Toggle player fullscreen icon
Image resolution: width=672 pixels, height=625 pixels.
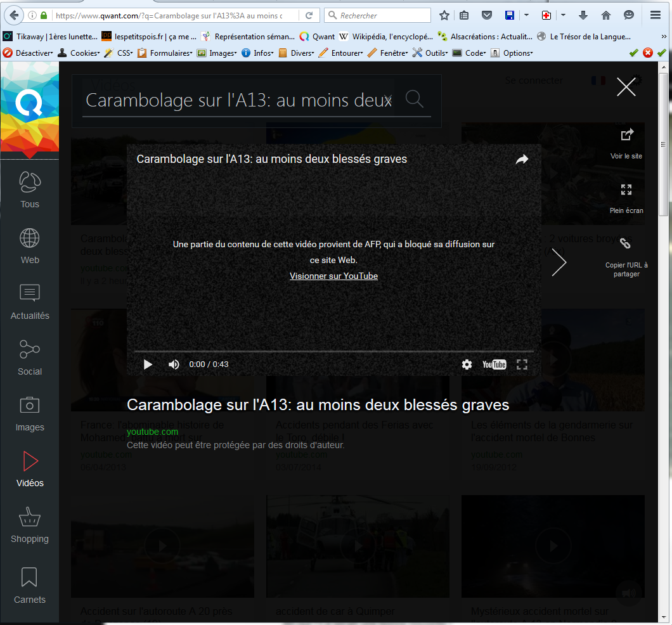point(522,364)
